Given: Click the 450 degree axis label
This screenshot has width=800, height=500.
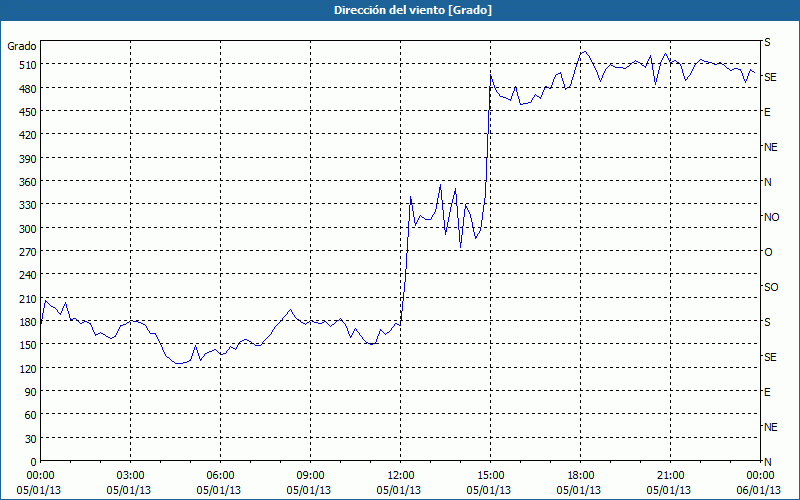Looking at the screenshot, I should point(29,112).
